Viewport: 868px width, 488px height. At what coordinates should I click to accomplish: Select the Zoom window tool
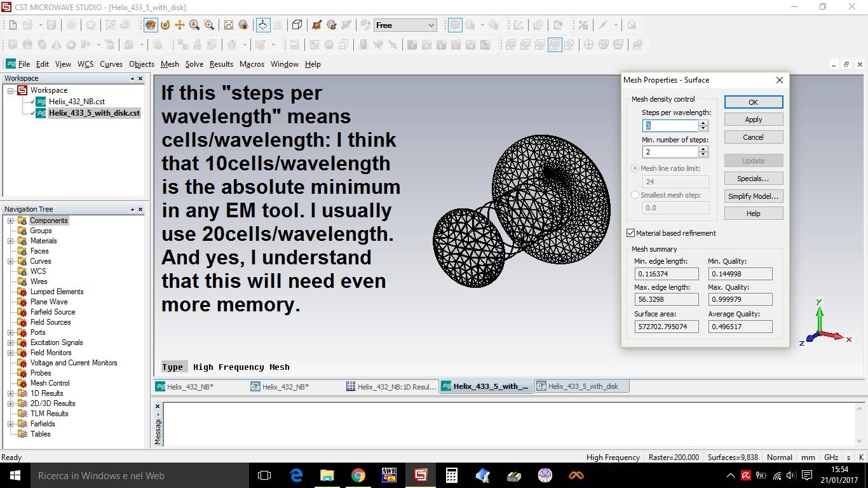[209, 25]
